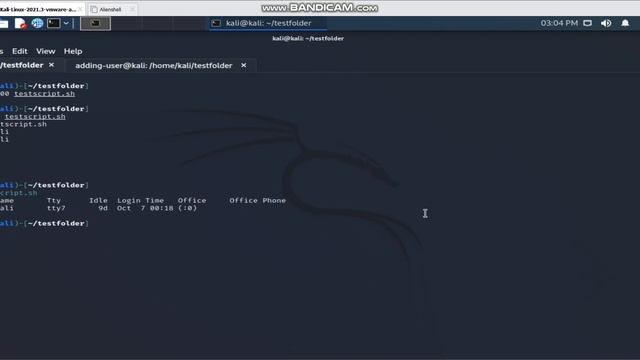Viewport: 640px width, 360px height.
Task: Close the Alienshell VM tab
Action: click(x=132, y=9)
